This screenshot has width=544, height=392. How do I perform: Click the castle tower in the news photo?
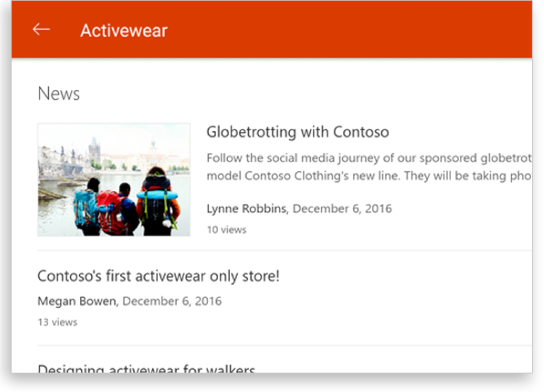[x=94, y=149]
